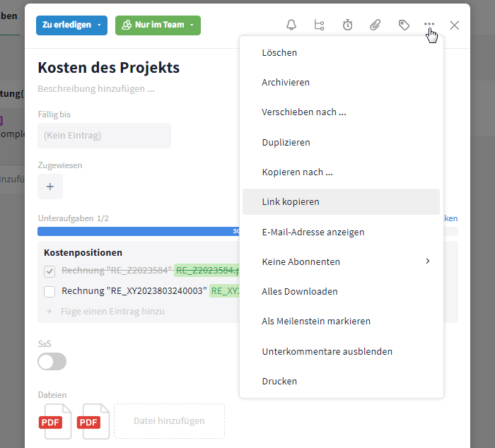The width and height of the screenshot is (495, 448).
Task: Click the struck-through 'Rechnung "RE_Z2023584"' text
Action: (117, 271)
